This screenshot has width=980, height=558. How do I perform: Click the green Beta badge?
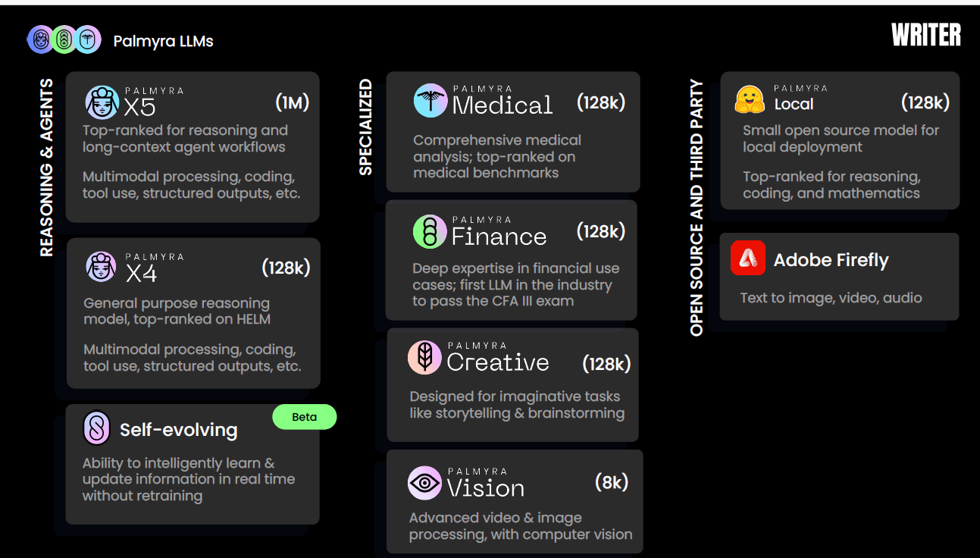coord(304,417)
